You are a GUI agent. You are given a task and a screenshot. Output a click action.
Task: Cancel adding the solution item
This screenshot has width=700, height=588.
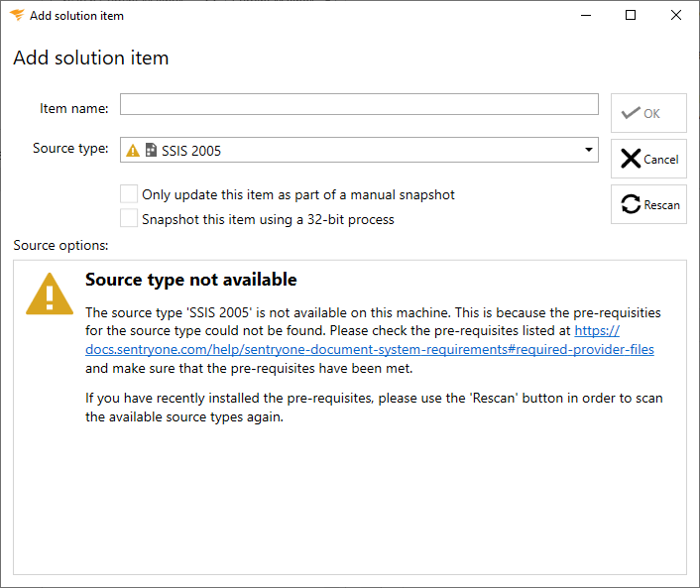648,159
